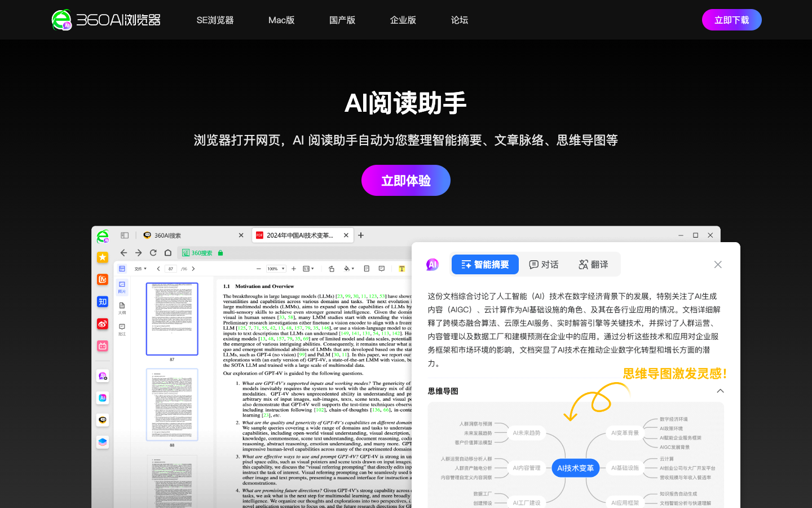Open the SE浏览器 nav item

coord(215,20)
